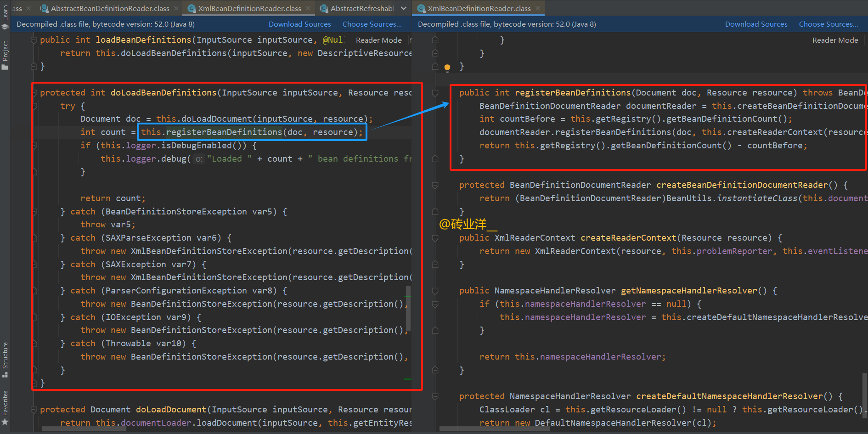Fold the try block in doLoadBeanDefinitions
The image size is (868, 434).
34,106
